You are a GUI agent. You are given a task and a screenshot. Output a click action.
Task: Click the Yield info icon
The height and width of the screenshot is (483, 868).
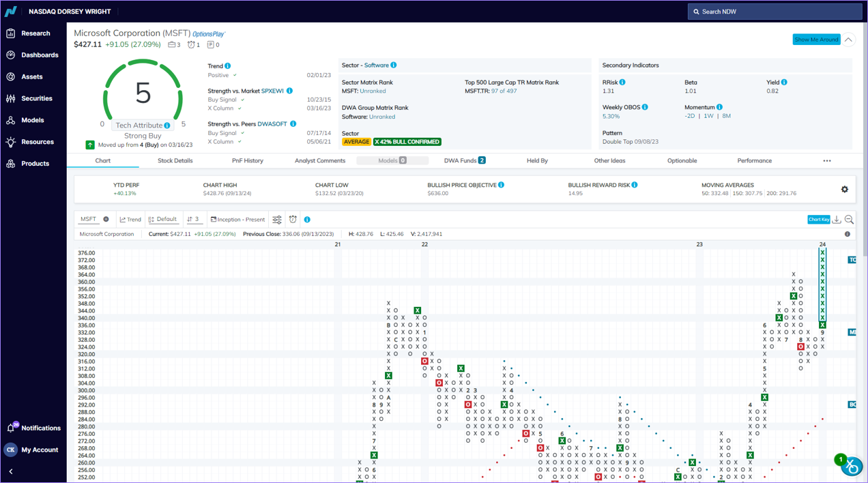(x=784, y=83)
